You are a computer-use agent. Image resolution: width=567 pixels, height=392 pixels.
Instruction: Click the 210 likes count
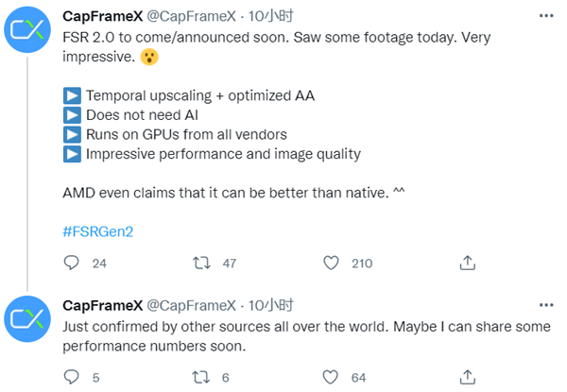tap(362, 263)
